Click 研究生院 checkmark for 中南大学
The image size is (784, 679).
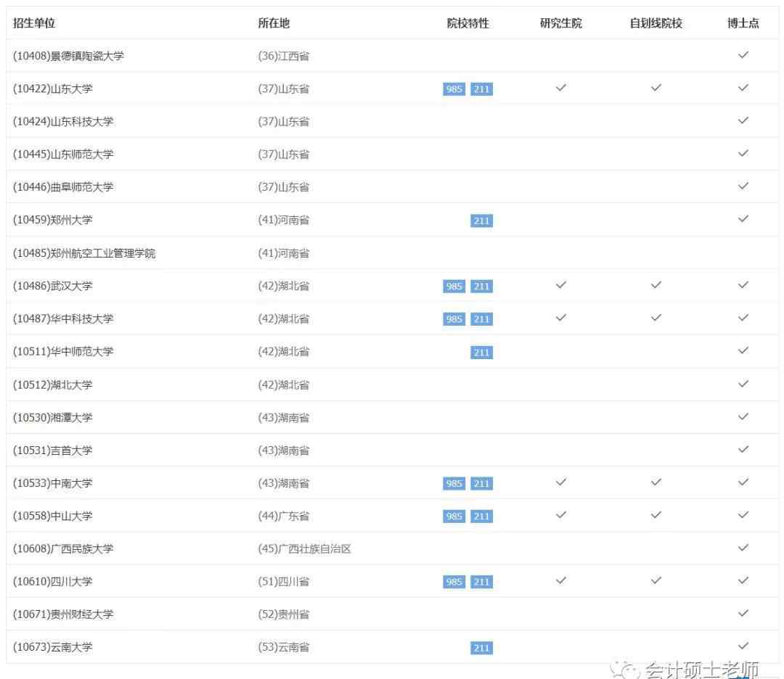[x=561, y=482]
